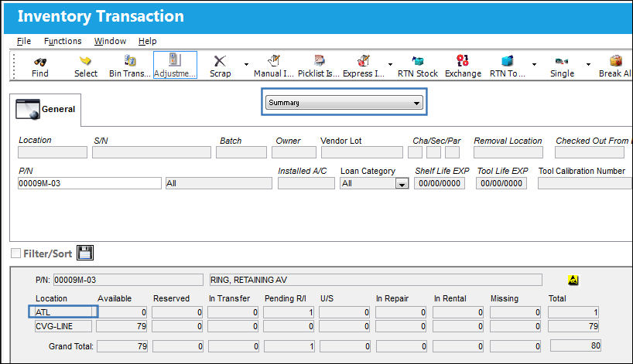Click the RING, RETAINING AV description field
This screenshot has height=364, width=633.
[375, 280]
